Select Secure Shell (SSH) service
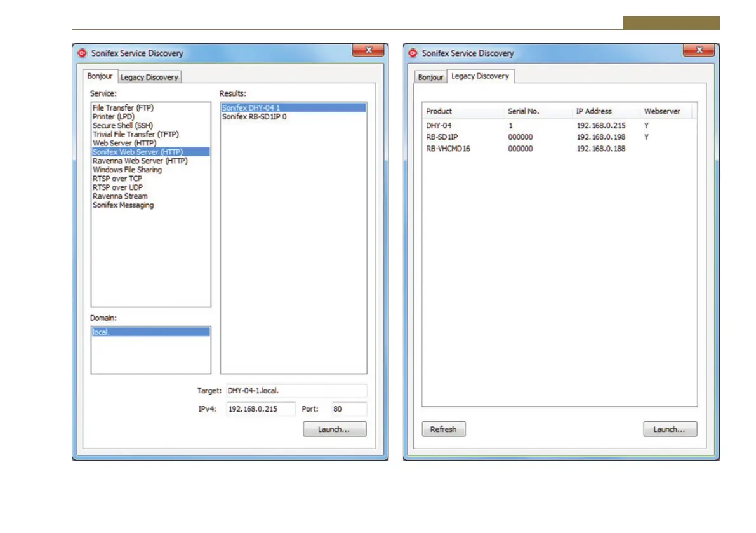Image resolution: width=756 pixels, height=533 pixels. 123,126
